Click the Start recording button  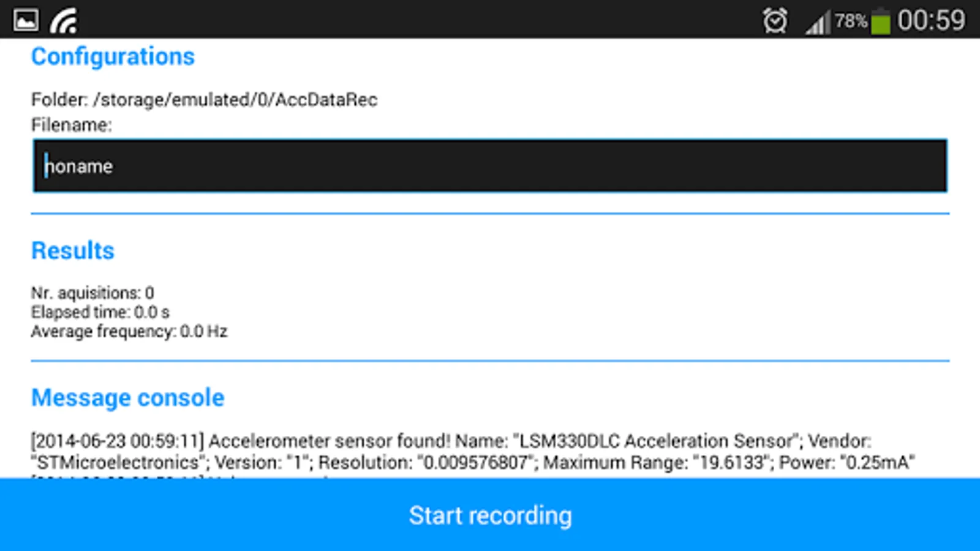pos(490,515)
